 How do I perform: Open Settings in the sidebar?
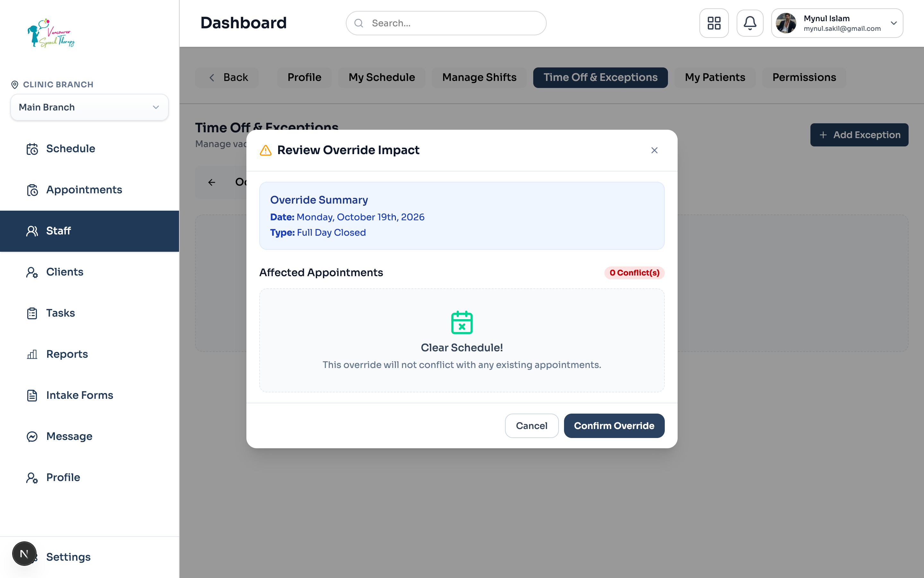click(89, 557)
